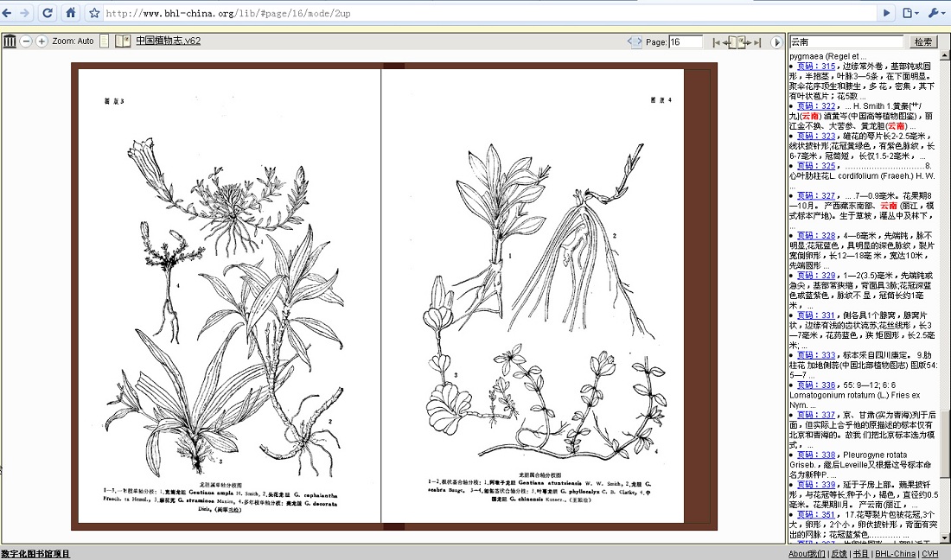Open search result 页码：328
951x560 pixels.
tap(816, 235)
